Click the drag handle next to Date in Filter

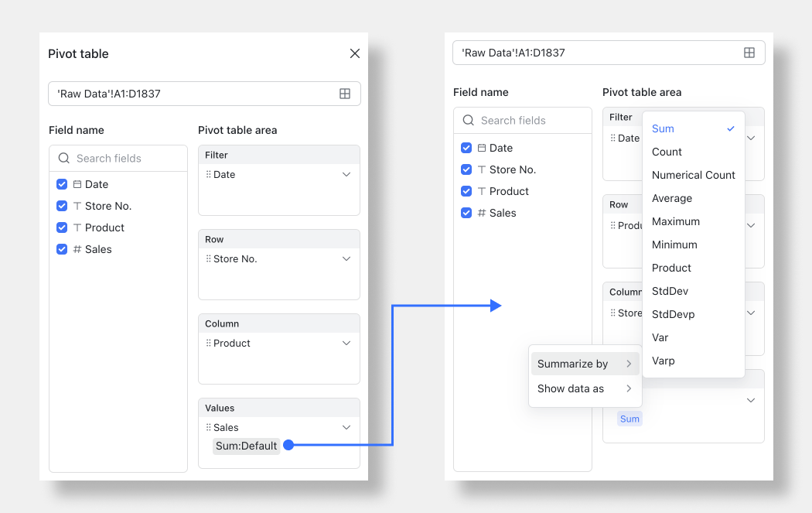pos(209,174)
